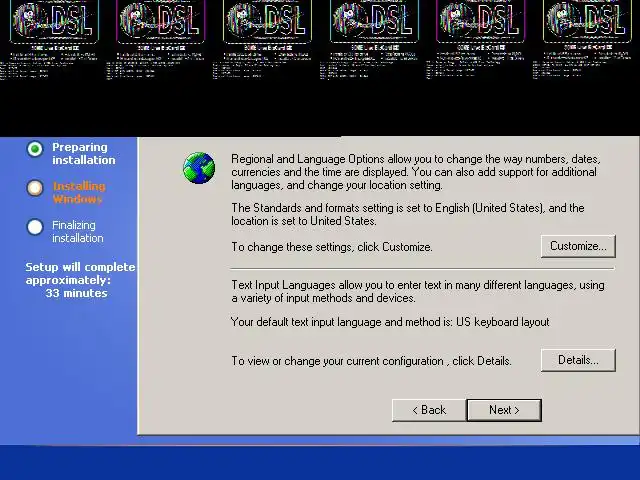Click the 'Standards and formats setting' paragraph
This screenshot has height=480, width=640.
click(x=408, y=214)
